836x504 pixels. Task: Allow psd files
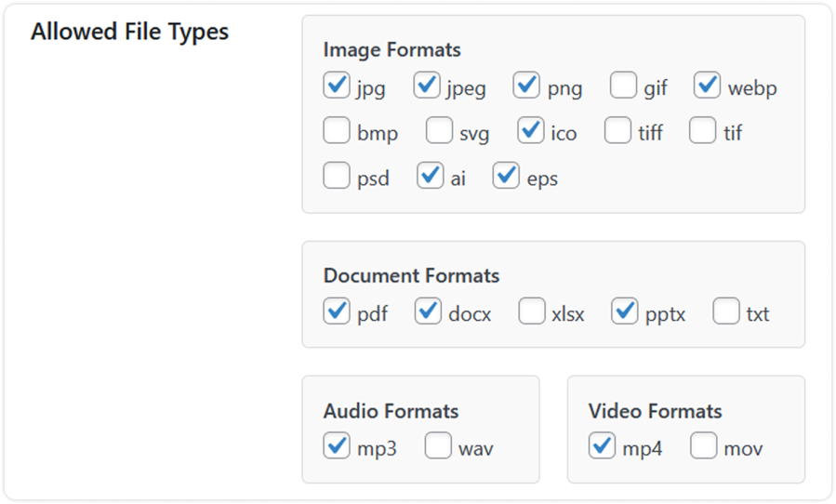pos(336,176)
